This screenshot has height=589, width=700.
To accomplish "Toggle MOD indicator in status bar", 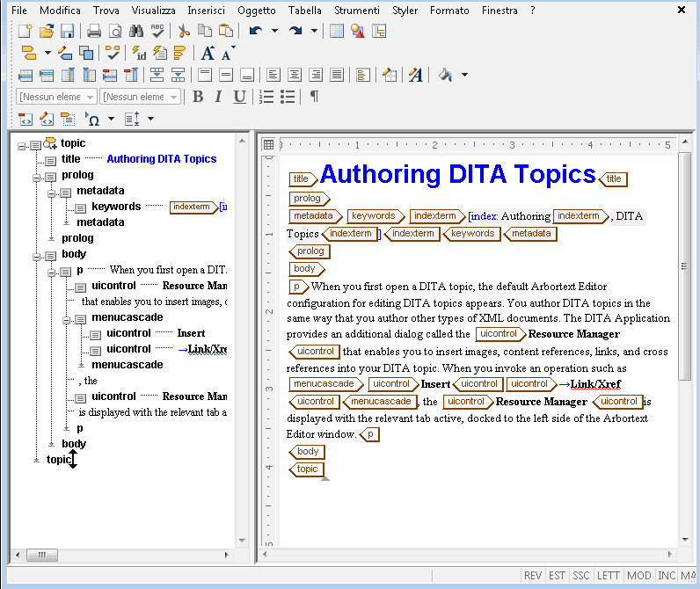I will (638, 576).
